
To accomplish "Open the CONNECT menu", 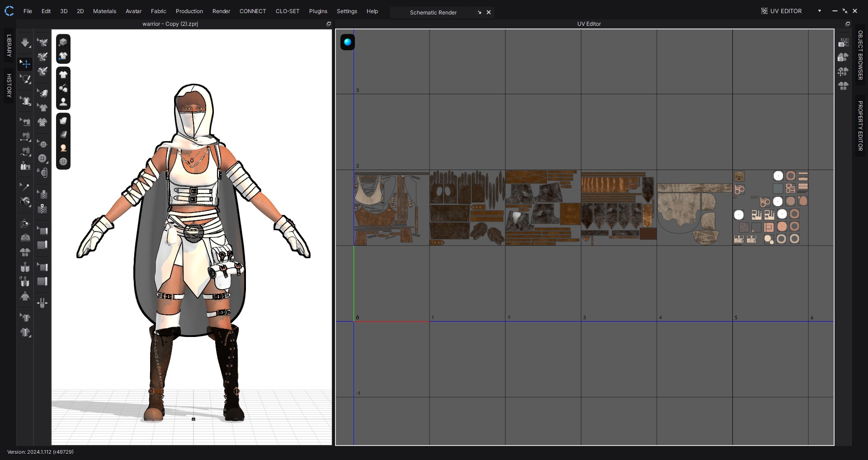I will coord(253,11).
